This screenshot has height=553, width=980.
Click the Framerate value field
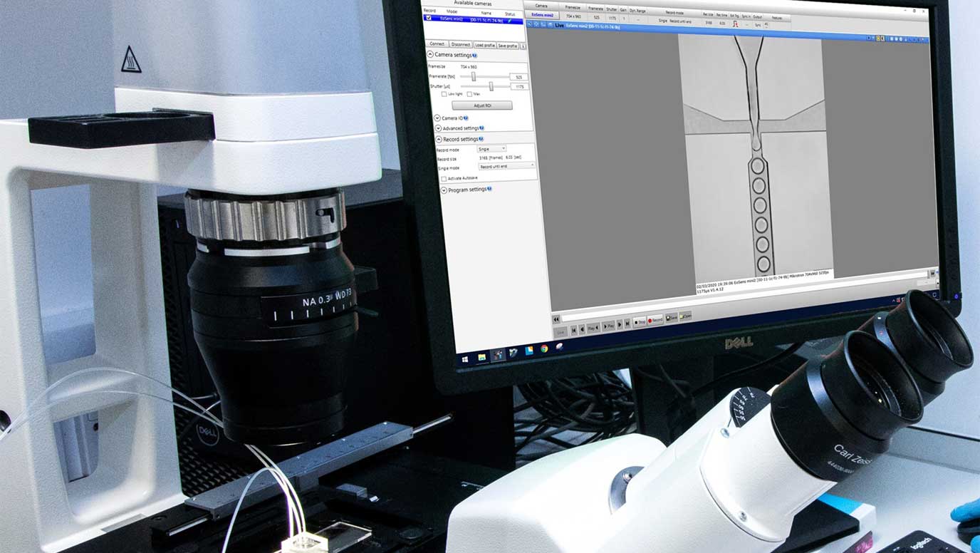point(519,77)
